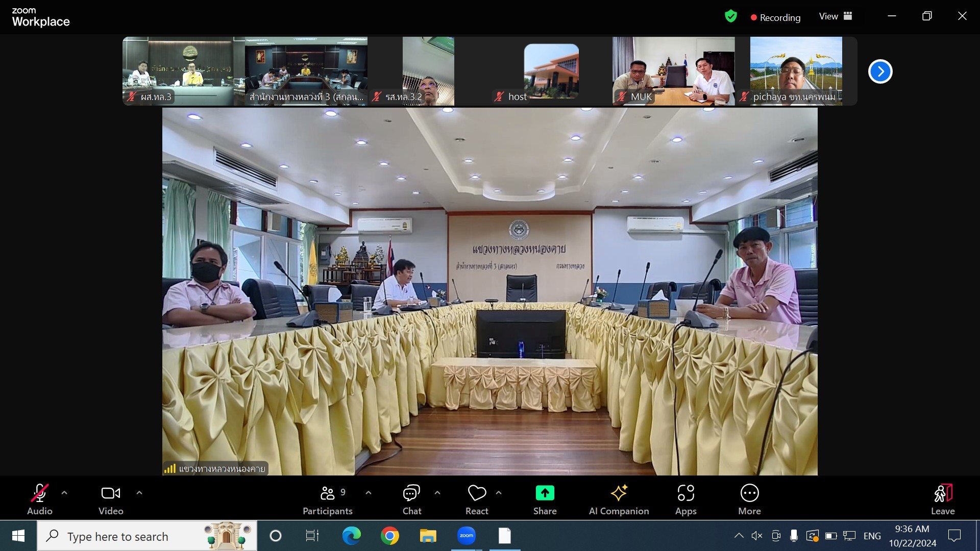The image size is (980, 551).
Task: Toggle system volume mute in tray
Action: pos(757,536)
